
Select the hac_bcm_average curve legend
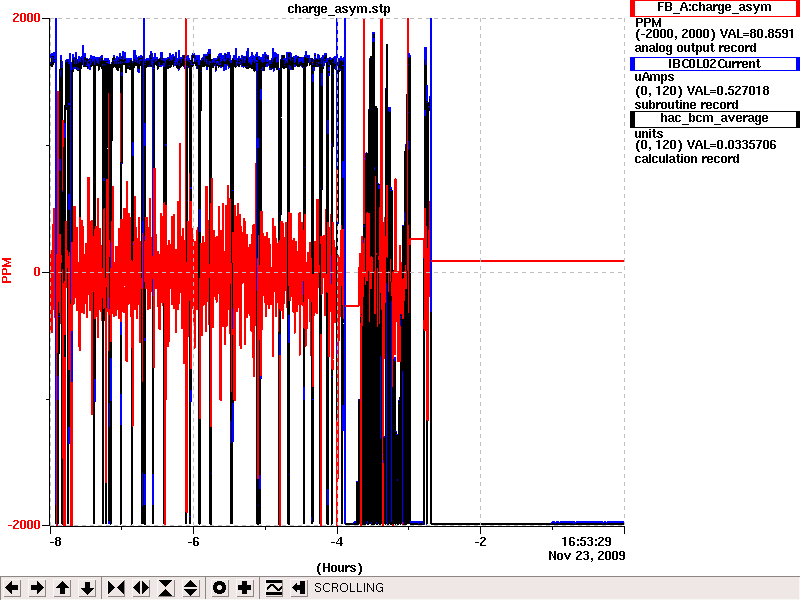[714, 118]
